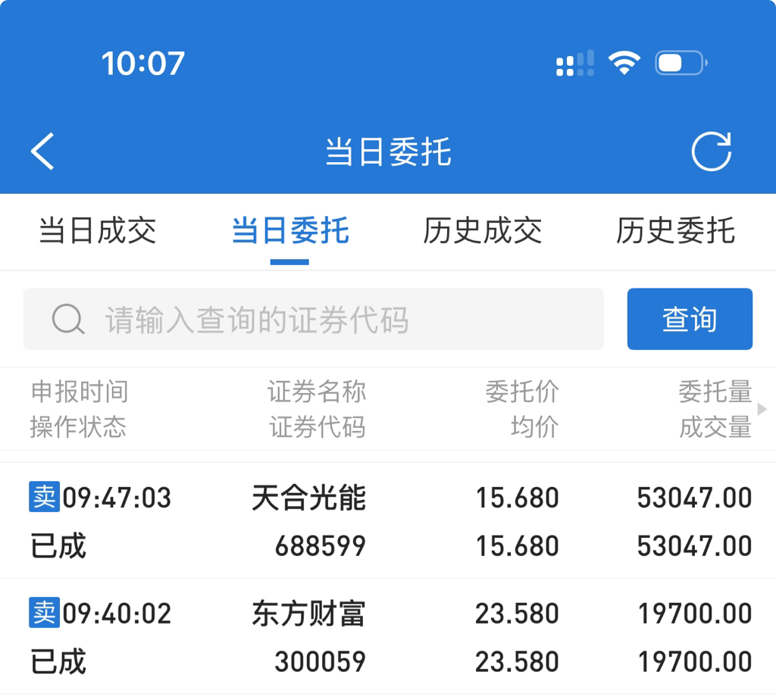Tap 已成 status under 09:40:02

click(58, 662)
